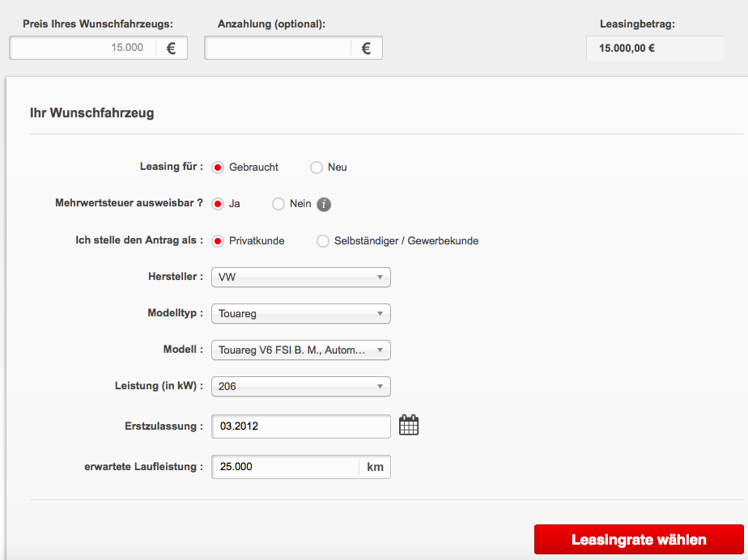The height and width of the screenshot is (560, 748).
Task: Select the Privatkunde option
Action: [218, 241]
